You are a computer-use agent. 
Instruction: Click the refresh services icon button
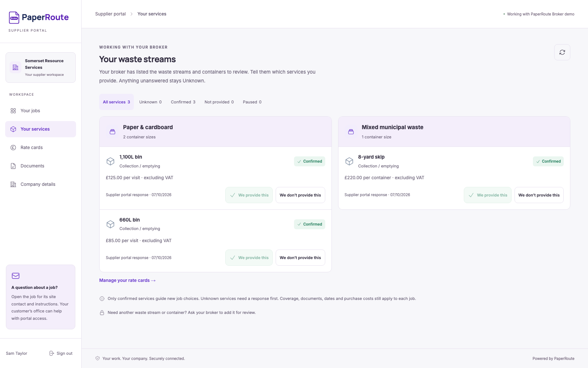click(x=562, y=52)
